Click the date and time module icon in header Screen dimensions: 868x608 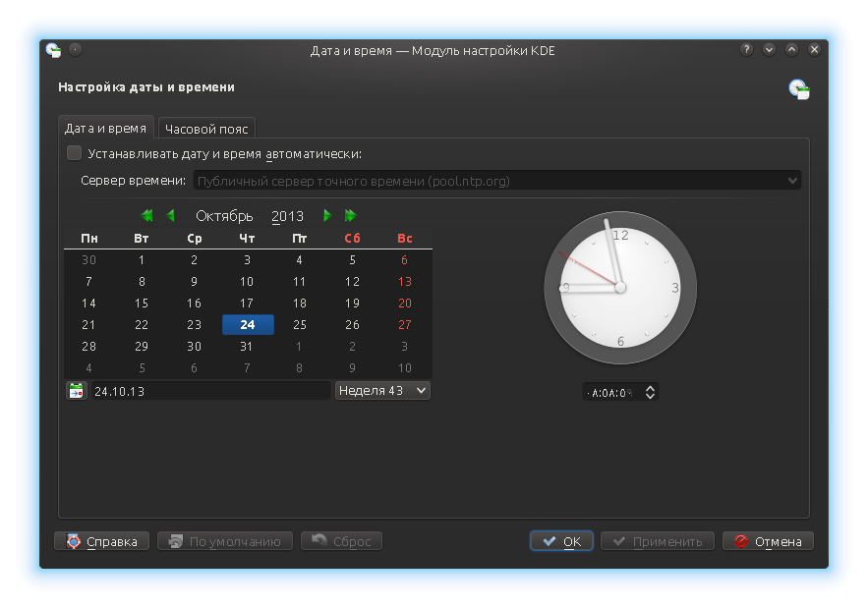pyautogui.click(x=799, y=89)
